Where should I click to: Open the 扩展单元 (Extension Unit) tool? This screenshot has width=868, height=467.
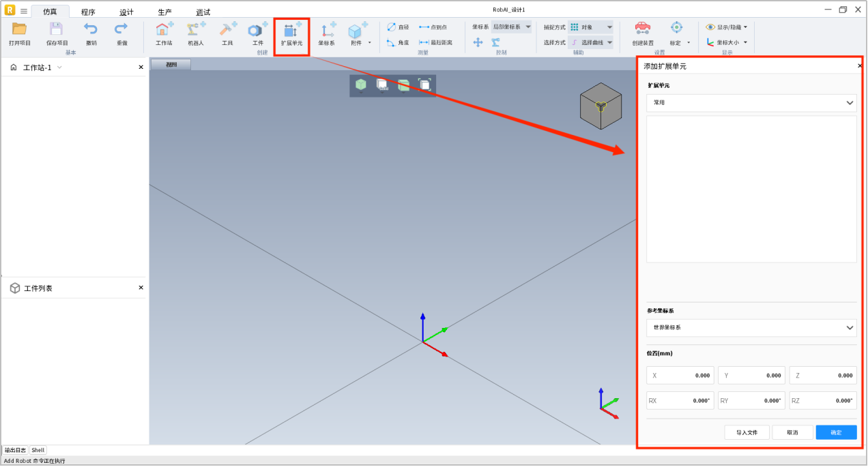tap(291, 31)
